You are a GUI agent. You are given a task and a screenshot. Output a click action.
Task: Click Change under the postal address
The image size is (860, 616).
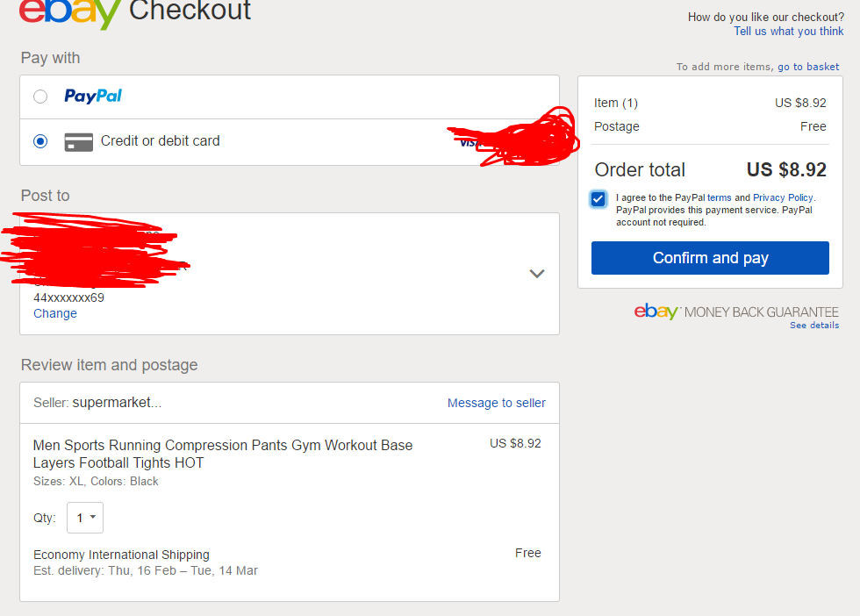54,313
